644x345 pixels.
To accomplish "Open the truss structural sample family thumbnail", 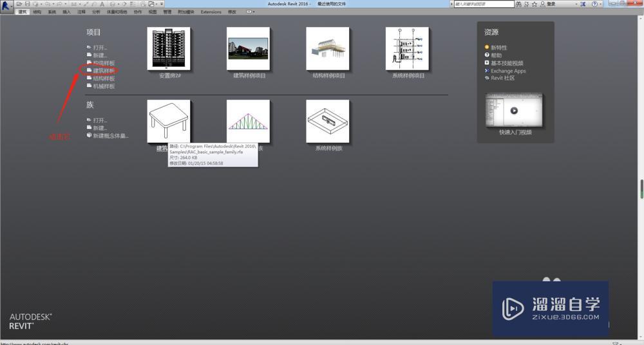I will 248,121.
